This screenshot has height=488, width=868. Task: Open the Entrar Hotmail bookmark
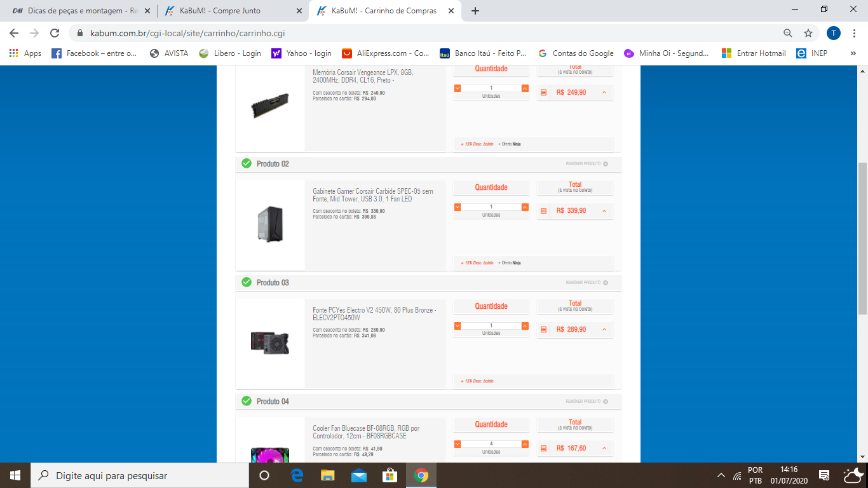tap(754, 53)
